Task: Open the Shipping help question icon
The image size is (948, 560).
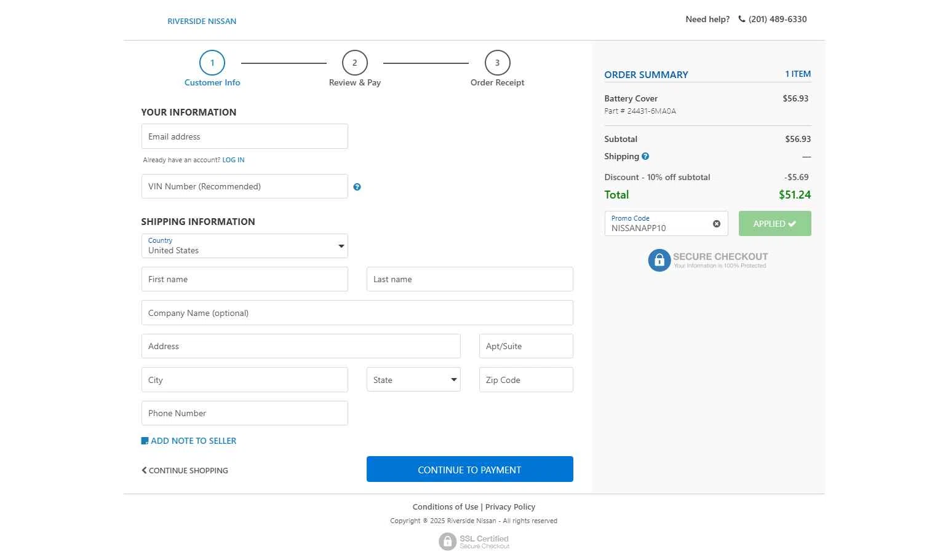Action: [x=645, y=156]
